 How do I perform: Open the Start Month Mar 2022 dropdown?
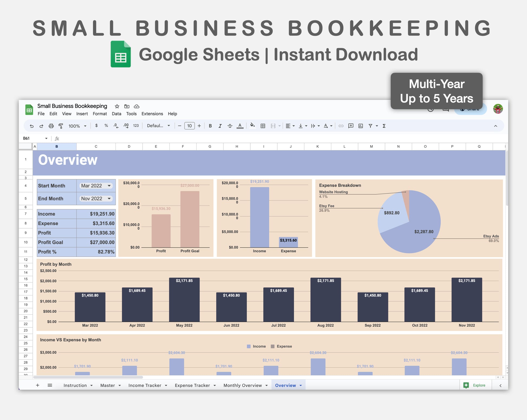96,186
